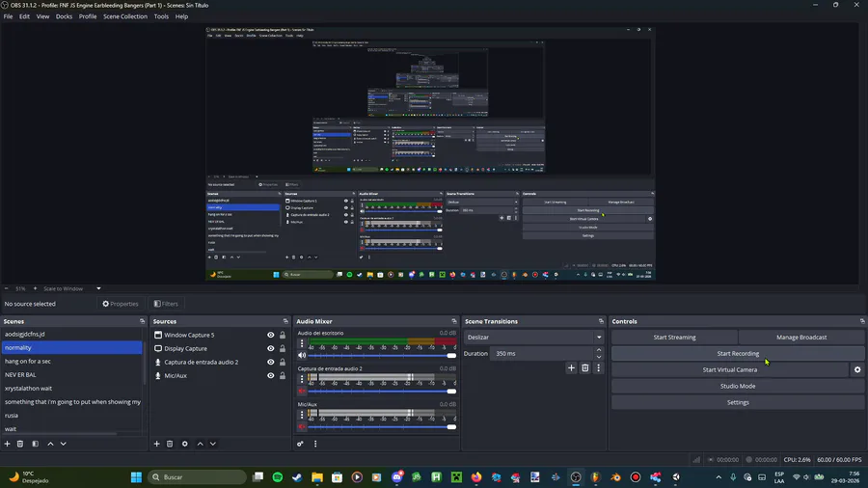Toggle lock on Display Capture source
Viewport: 868px width, 488px height.
coord(283,348)
